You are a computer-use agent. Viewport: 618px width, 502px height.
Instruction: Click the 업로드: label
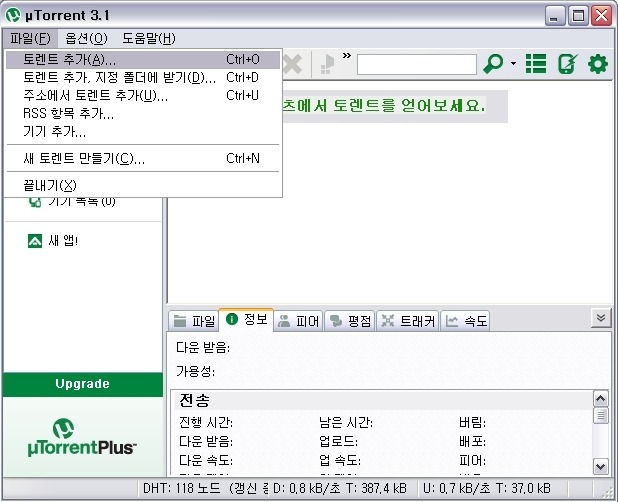338,441
